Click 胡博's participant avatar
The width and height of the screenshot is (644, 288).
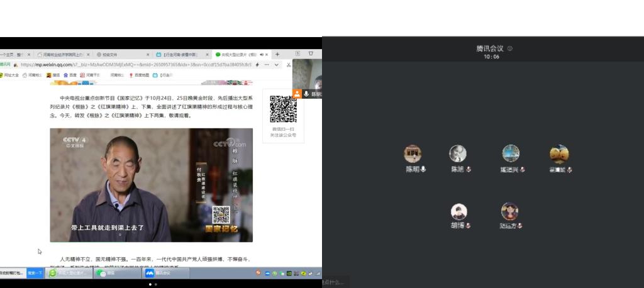pyautogui.click(x=458, y=212)
